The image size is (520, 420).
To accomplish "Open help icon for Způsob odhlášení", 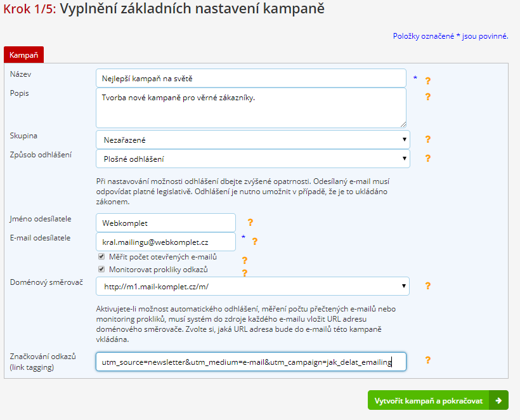I will [x=428, y=158].
